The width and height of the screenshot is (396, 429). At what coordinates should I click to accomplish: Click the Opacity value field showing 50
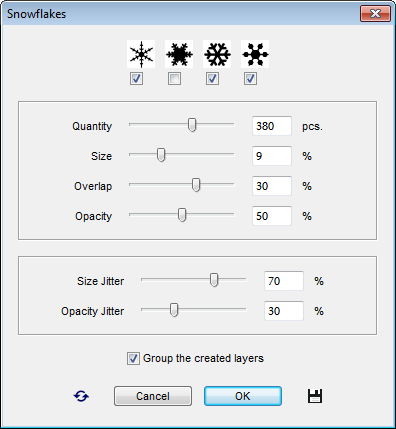pyautogui.click(x=272, y=216)
